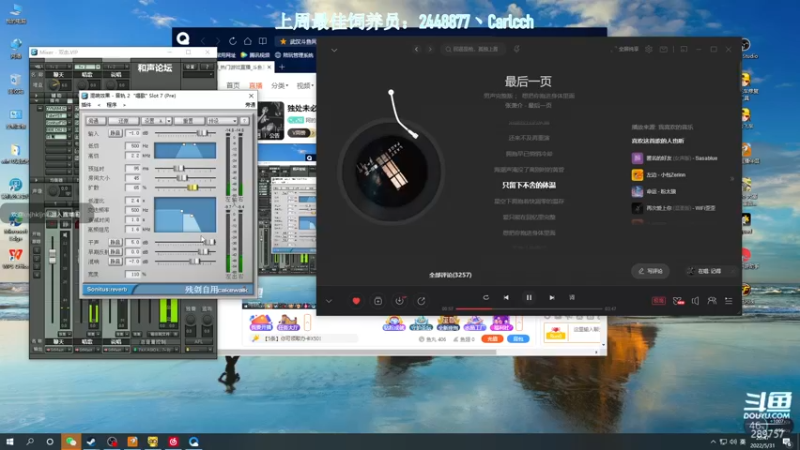Select the next program arrow beside 程序
This screenshot has height=450, width=800.
[x=124, y=105]
